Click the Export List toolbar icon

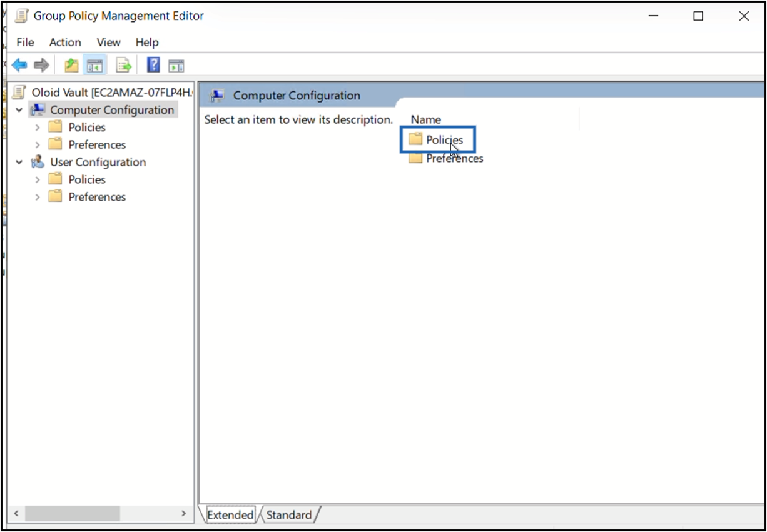124,65
